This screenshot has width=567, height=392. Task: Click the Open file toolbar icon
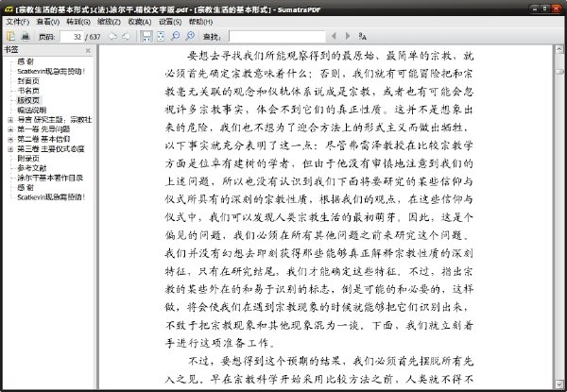click(10, 36)
